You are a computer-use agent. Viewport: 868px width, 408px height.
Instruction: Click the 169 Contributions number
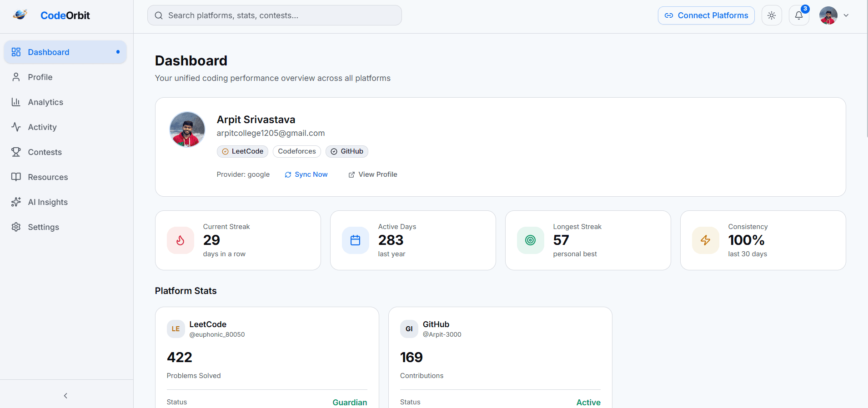coord(411,357)
